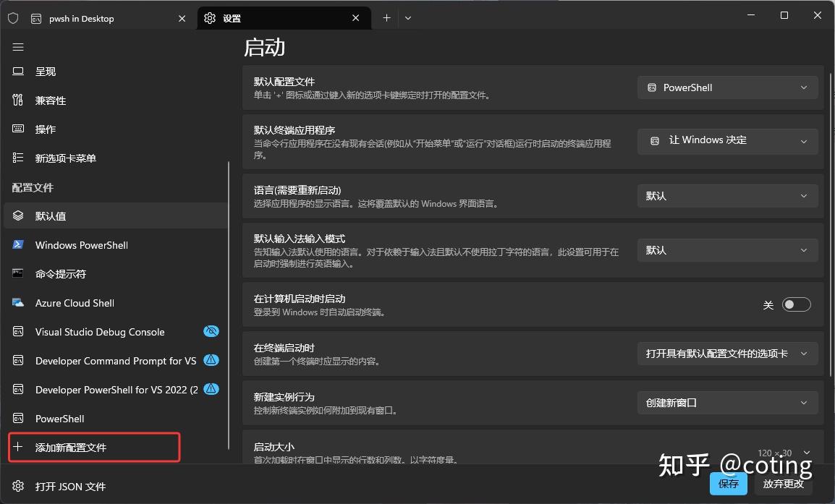The height and width of the screenshot is (504, 835).
Task: Select the Windows PowerShell profile
Action: 116,245
